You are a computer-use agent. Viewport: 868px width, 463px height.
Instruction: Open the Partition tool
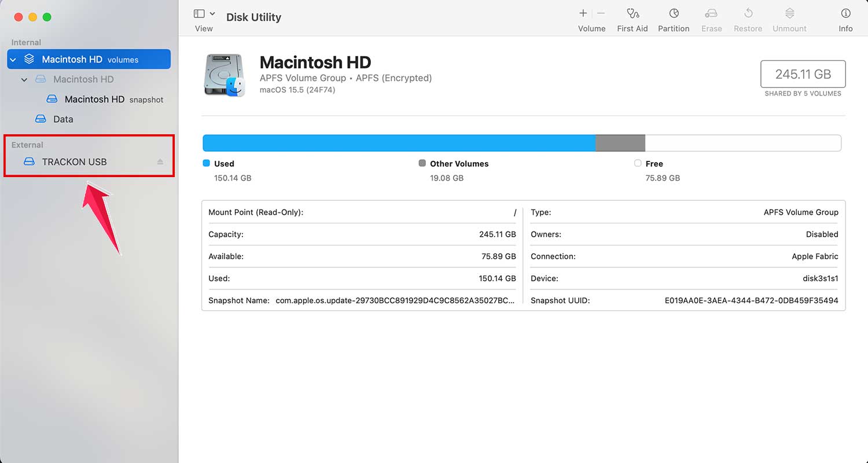(x=673, y=17)
